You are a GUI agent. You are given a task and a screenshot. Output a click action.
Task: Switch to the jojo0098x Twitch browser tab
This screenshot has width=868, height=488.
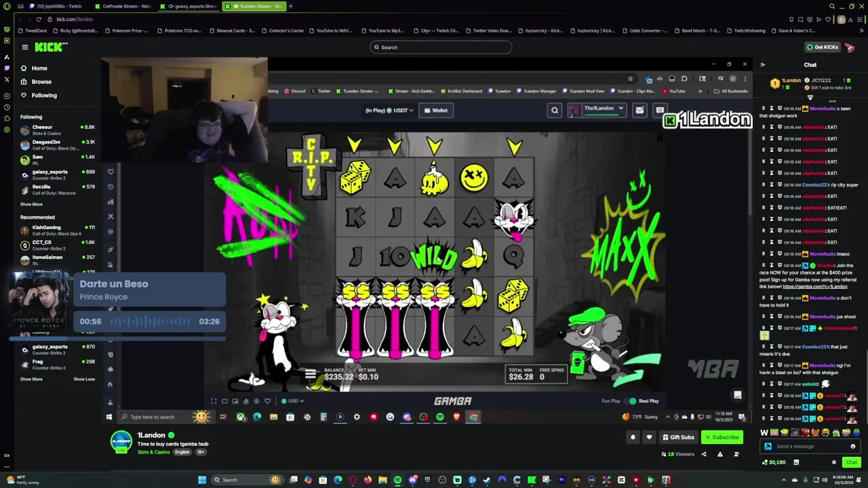tap(55, 6)
